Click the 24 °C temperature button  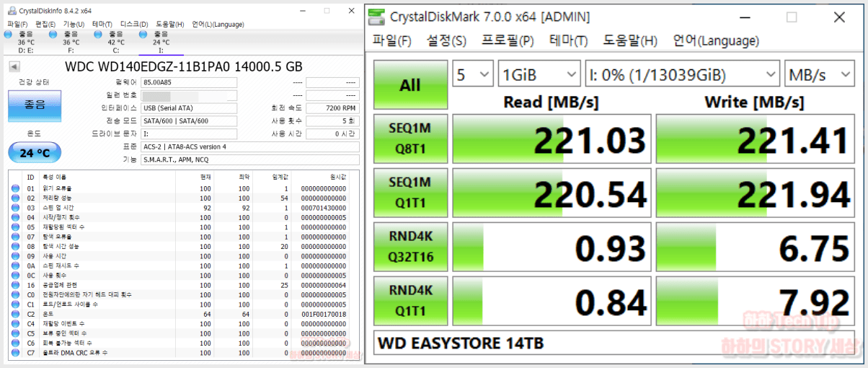[35, 152]
